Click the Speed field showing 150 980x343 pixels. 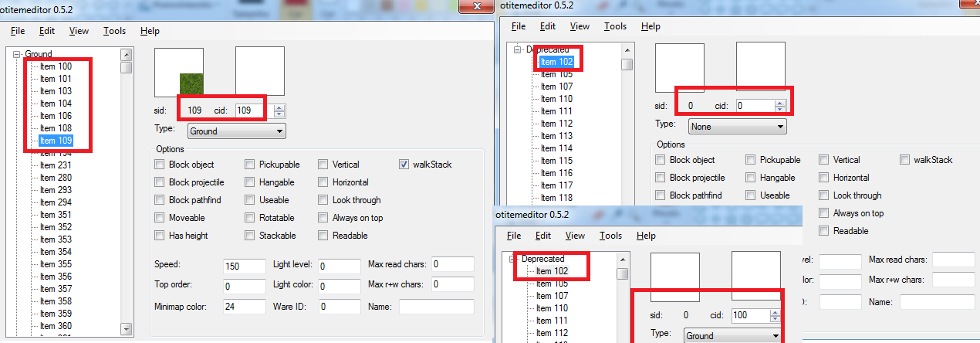click(x=245, y=266)
